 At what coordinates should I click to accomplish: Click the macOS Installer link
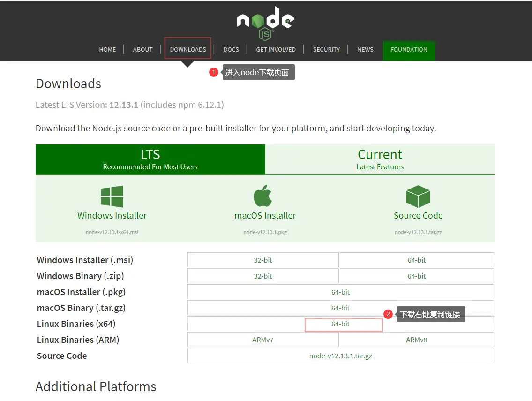coord(265,216)
